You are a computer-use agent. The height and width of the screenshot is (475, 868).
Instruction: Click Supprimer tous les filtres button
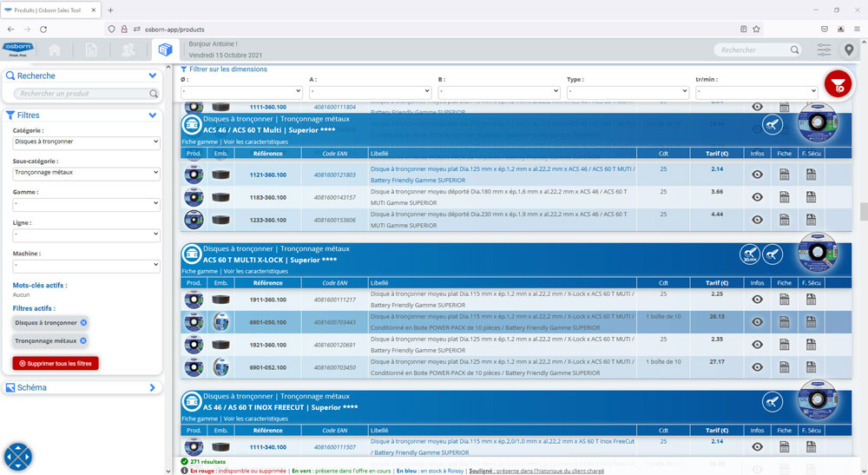[56, 364]
